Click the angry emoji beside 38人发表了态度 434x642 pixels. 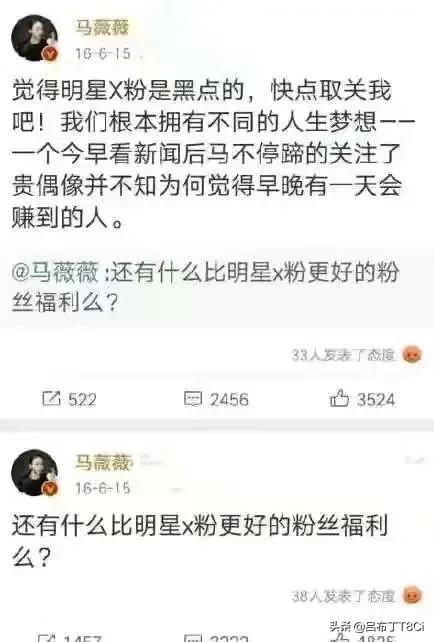click(412, 596)
